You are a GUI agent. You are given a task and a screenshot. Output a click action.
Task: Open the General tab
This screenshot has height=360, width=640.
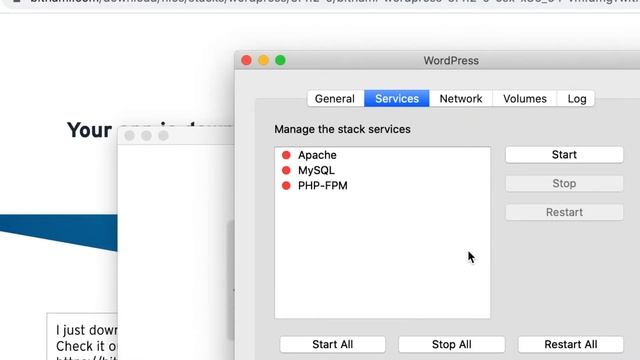(x=335, y=99)
